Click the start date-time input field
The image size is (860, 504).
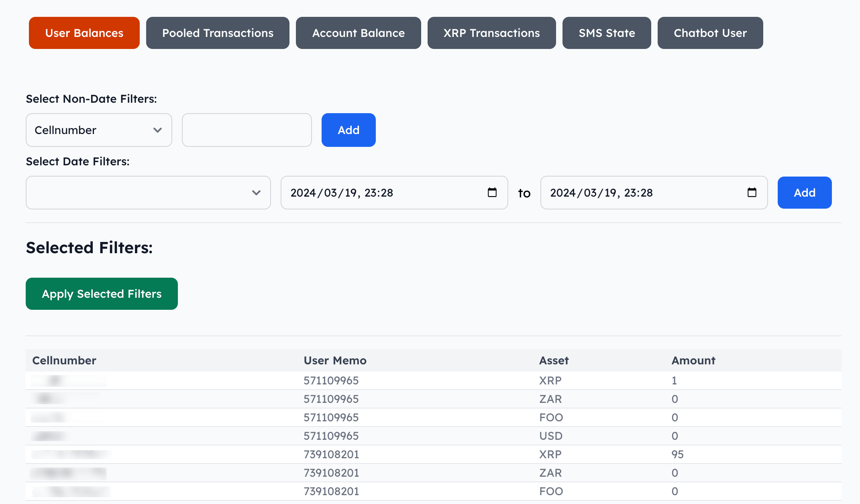point(381,193)
